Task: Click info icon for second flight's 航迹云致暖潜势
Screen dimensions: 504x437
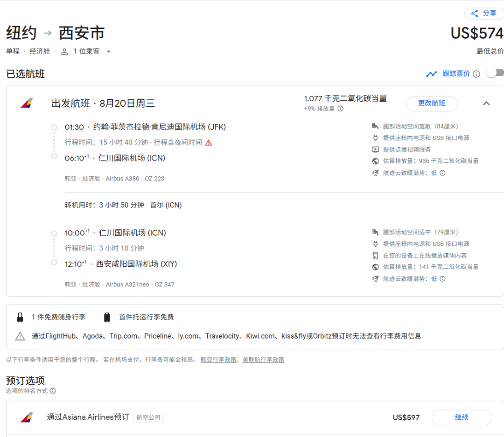Action: (442, 279)
